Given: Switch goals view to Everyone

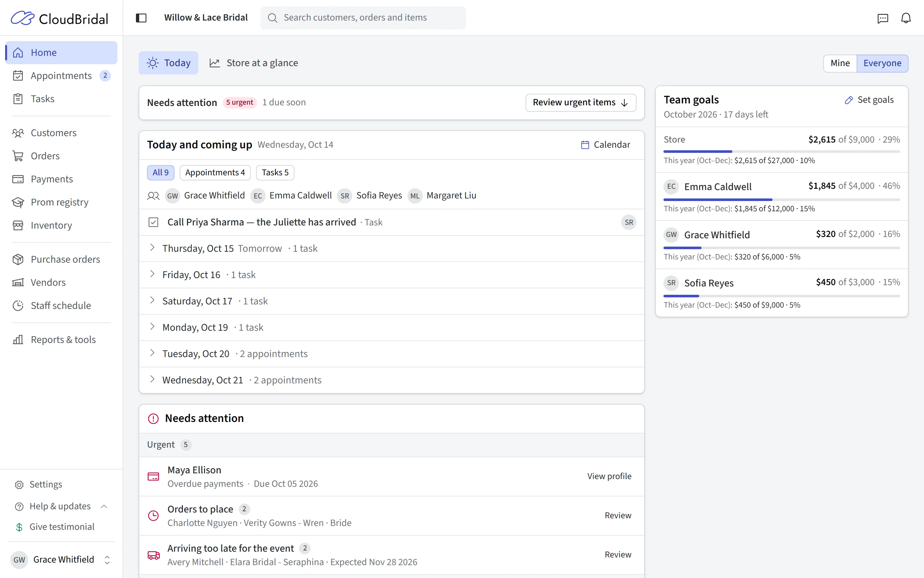Looking at the screenshot, I should [x=882, y=63].
